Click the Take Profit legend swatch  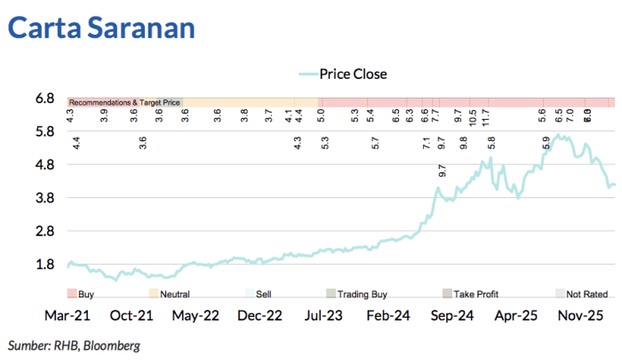pyautogui.click(x=447, y=293)
